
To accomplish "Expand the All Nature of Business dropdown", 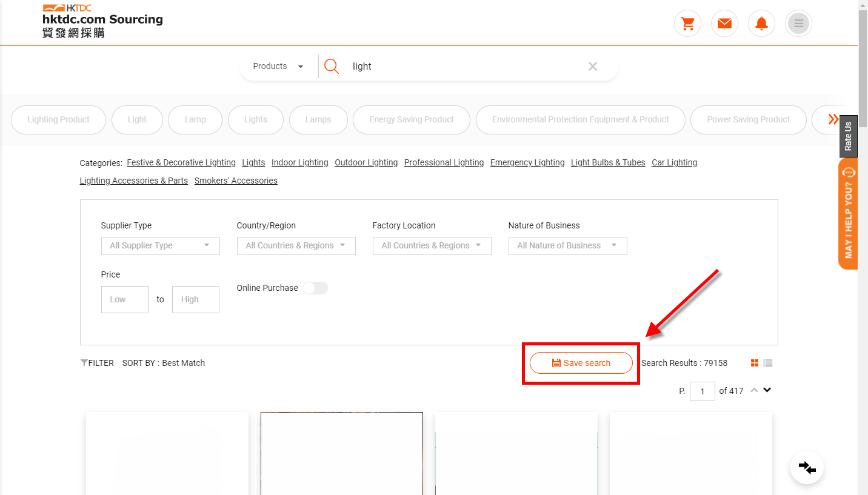I will point(568,245).
